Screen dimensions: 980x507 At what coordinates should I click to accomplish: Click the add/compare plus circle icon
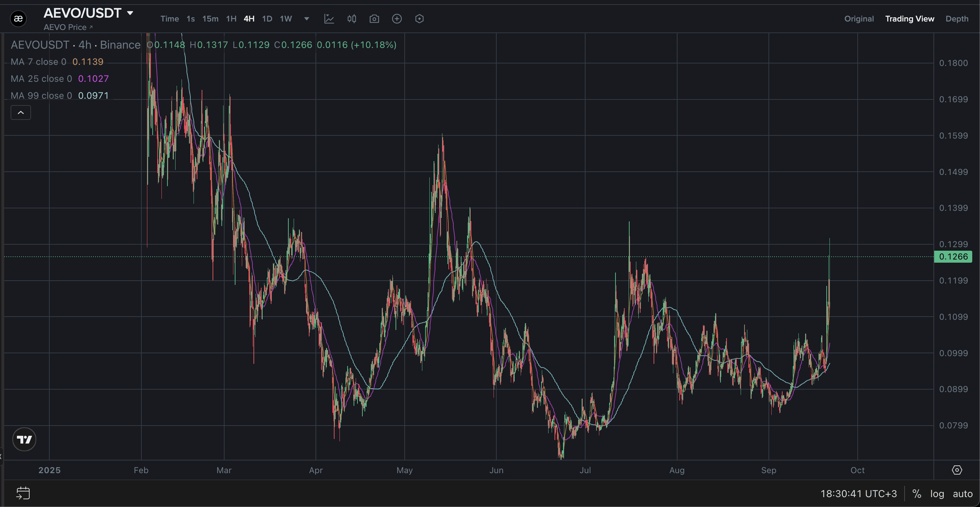click(x=397, y=19)
